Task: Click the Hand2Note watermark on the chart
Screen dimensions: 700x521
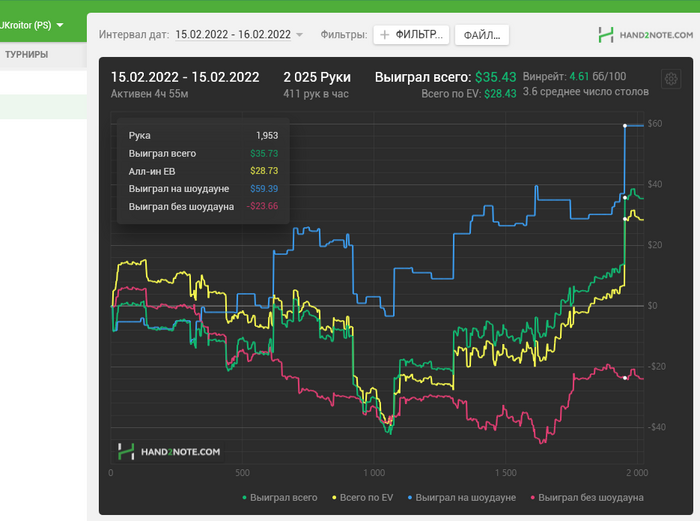Action: [168, 452]
